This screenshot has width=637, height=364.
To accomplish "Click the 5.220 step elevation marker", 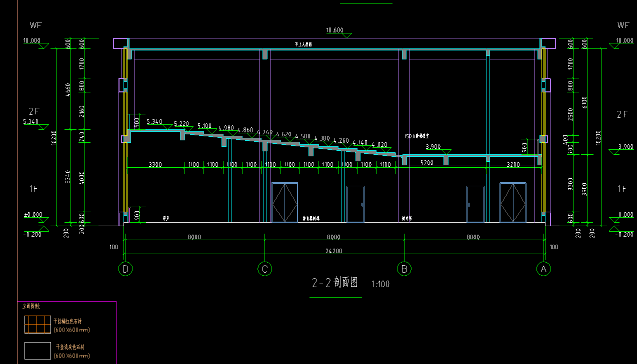I will point(181,124).
